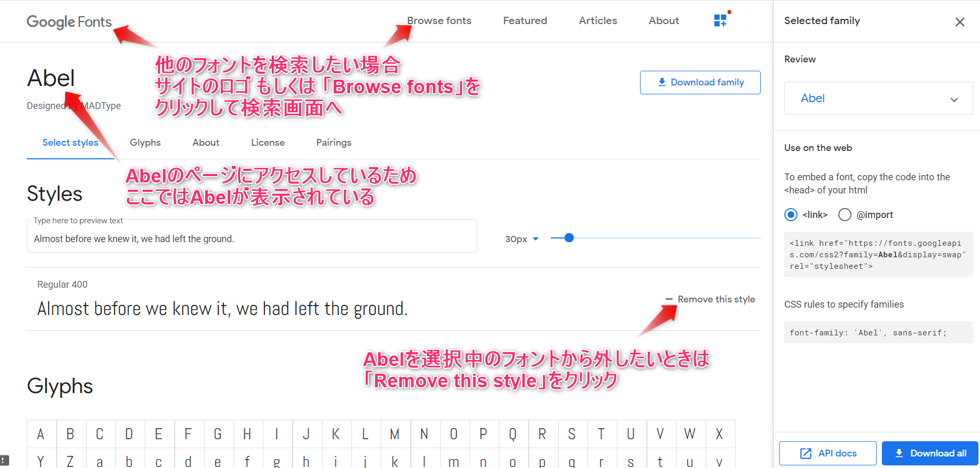Click the minus icon beside Remove this style
The height and width of the screenshot is (468, 980).
point(669,299)
